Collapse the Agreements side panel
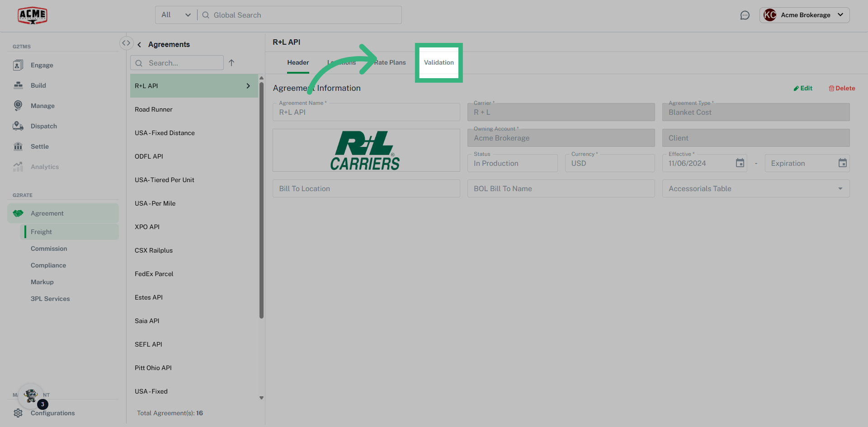The image size is (868, 427). pyautogui.click(x=126, y=42)
